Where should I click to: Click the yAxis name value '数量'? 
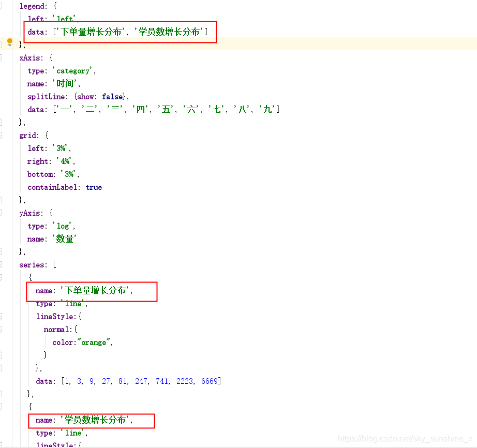(65, 239)
